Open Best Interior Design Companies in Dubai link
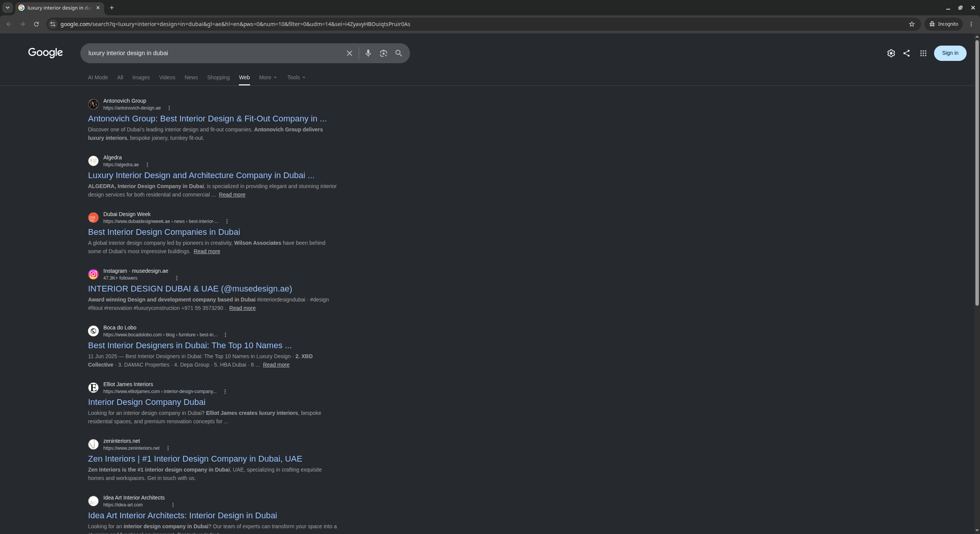 pyautogui.click(x=164, y=232)
